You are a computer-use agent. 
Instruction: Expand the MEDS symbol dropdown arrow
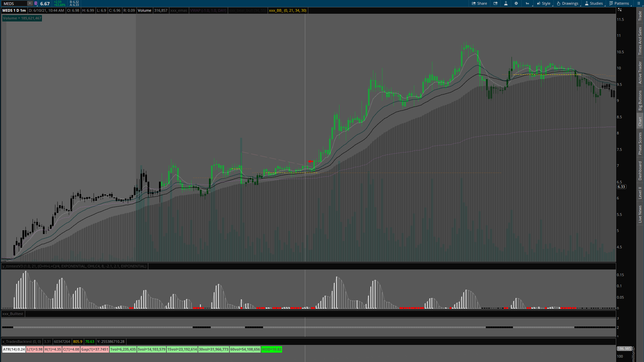click(30, 3)
